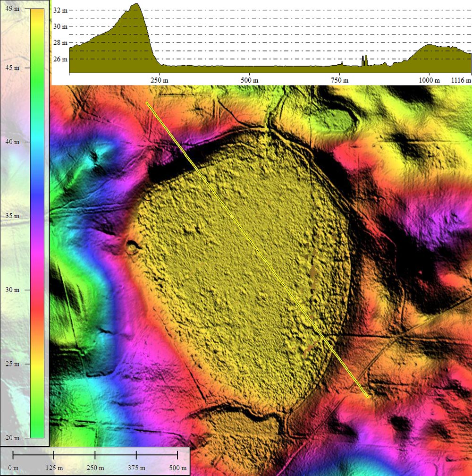Click the vertical elevation color ramp bar
Viewport: 472px width, 476px height.
[37, 223]
